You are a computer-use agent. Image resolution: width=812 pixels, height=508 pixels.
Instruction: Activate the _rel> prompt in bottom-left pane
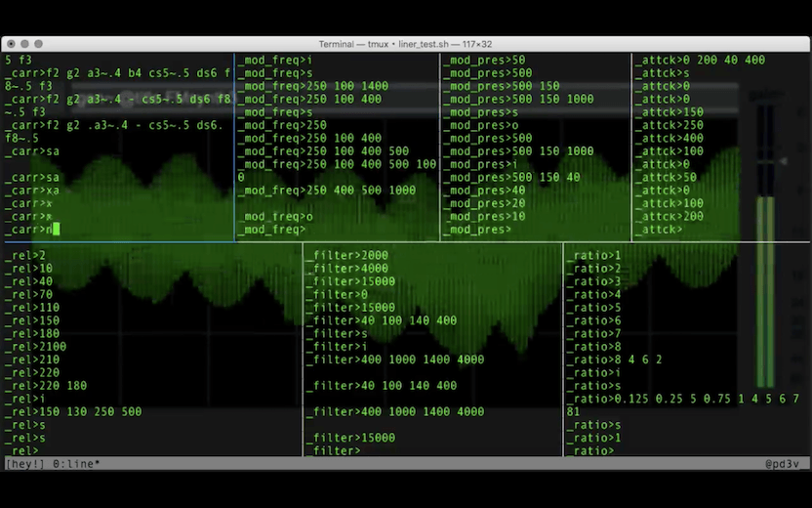21,450
